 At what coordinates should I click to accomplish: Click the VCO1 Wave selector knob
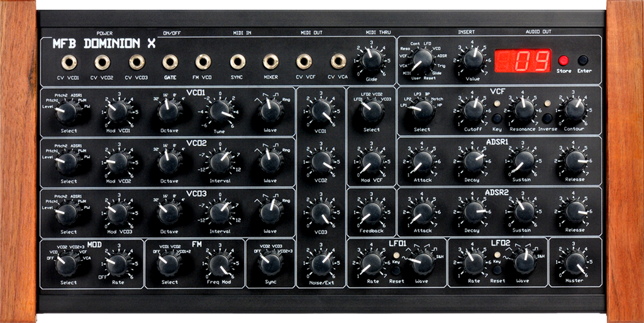[x=270, y=111]
